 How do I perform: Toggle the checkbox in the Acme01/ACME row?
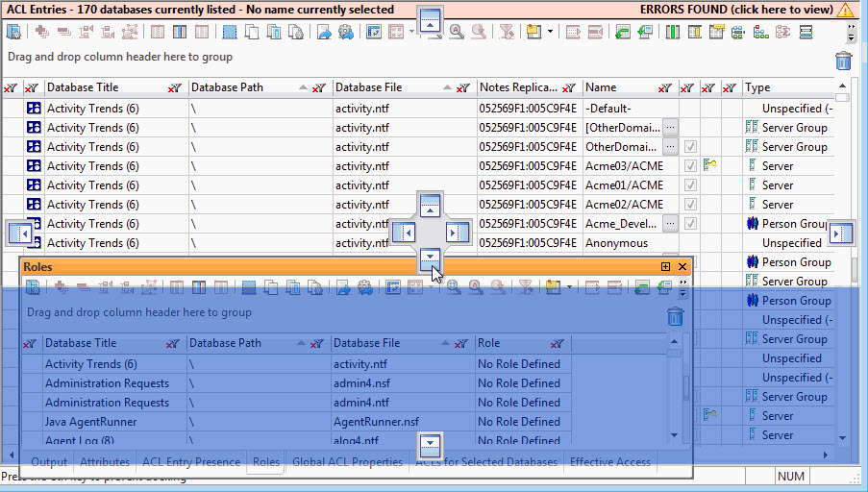pyautogui.click(x=689, y=185)
